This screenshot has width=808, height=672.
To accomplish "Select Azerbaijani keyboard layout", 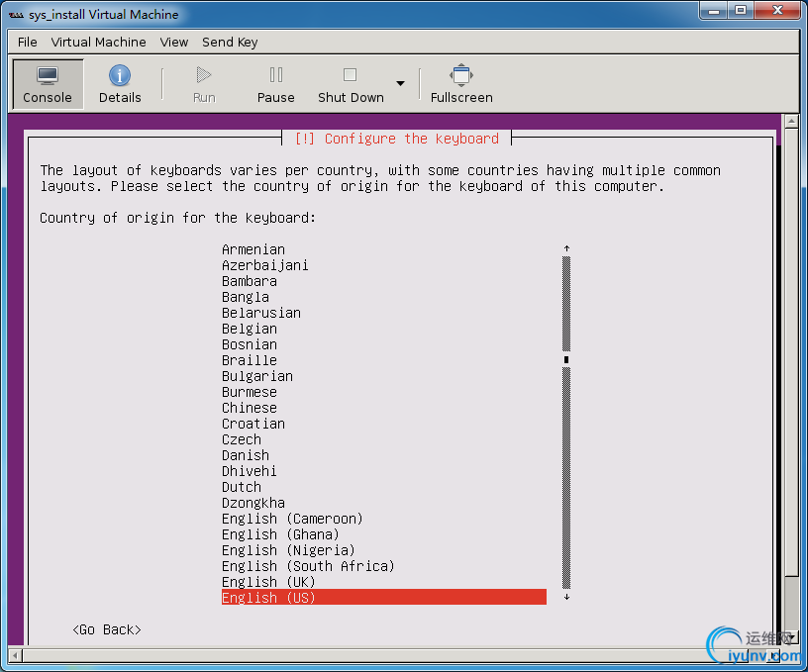I will pos(264,265).
